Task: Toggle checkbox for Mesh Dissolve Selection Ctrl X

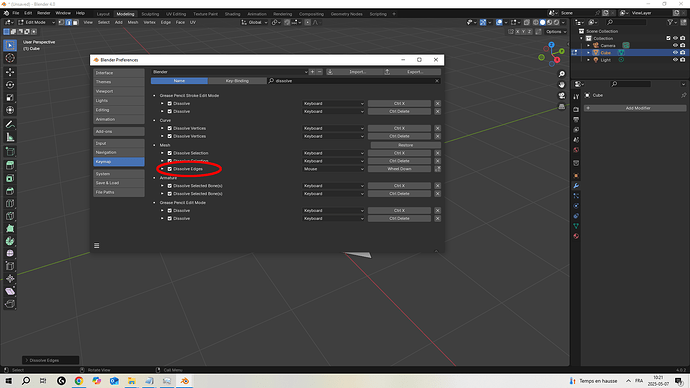Action: pyautogui.click(x=169, y=153)
